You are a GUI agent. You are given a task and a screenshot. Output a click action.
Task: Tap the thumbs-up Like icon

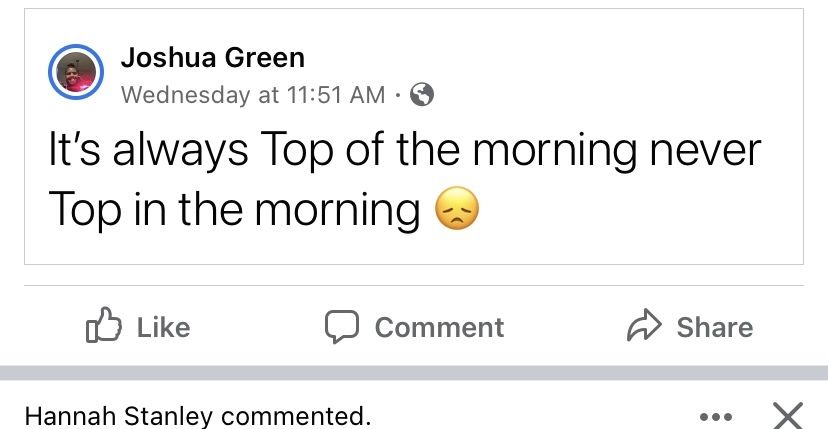pyautogui.click(x=104, y=324)
